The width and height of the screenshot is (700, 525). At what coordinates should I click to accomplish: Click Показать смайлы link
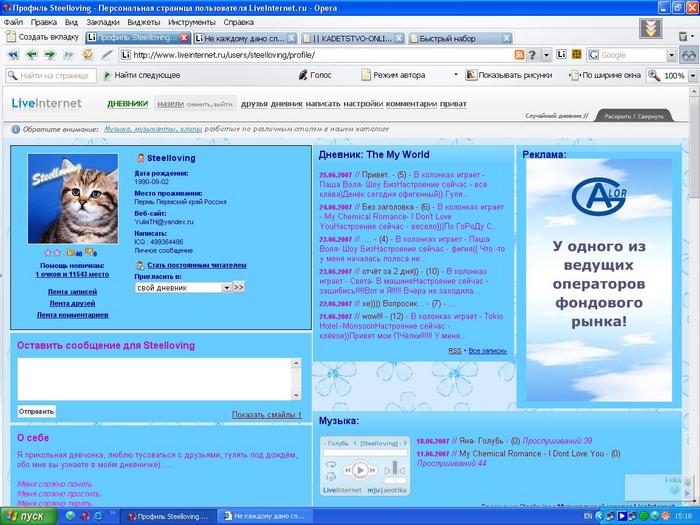pos(267,415)
